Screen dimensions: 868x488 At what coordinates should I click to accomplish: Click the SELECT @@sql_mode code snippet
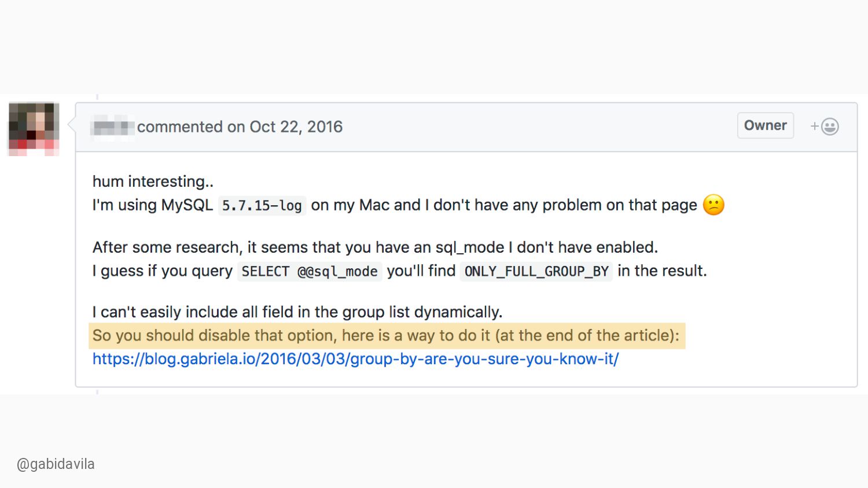(x=310, y=271)
